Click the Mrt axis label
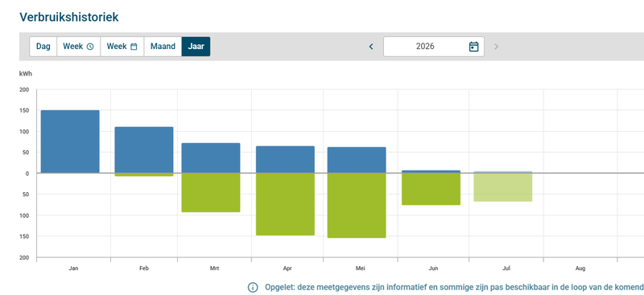The image size is (644, 295). click(214, 268)
